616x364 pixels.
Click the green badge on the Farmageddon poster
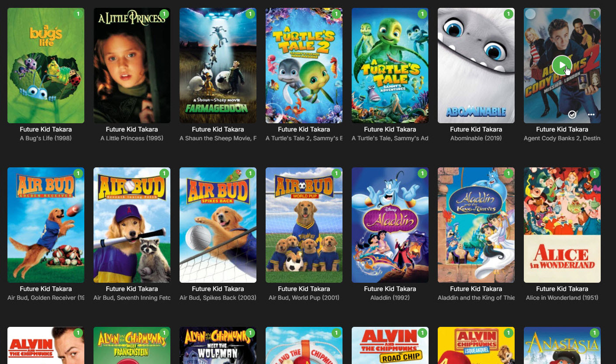point(250,14)
